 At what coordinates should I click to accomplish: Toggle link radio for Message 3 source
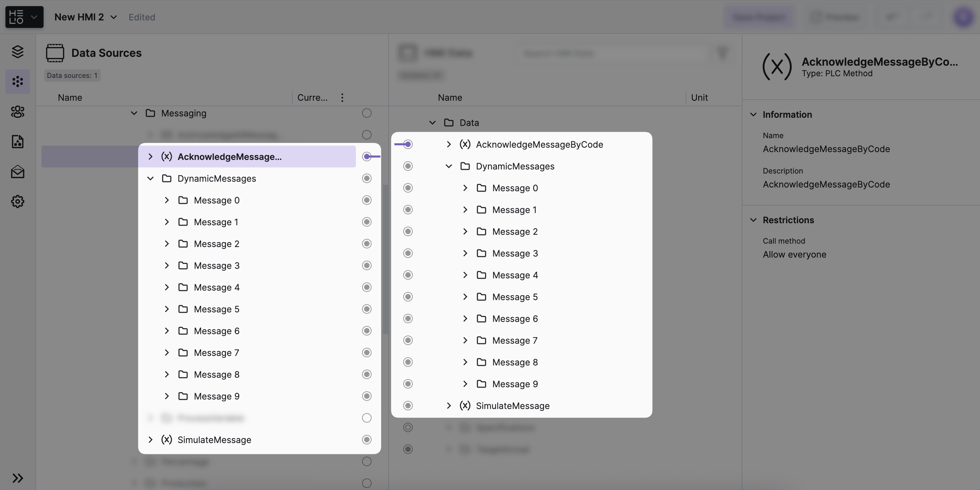click(x=366, y=265)
